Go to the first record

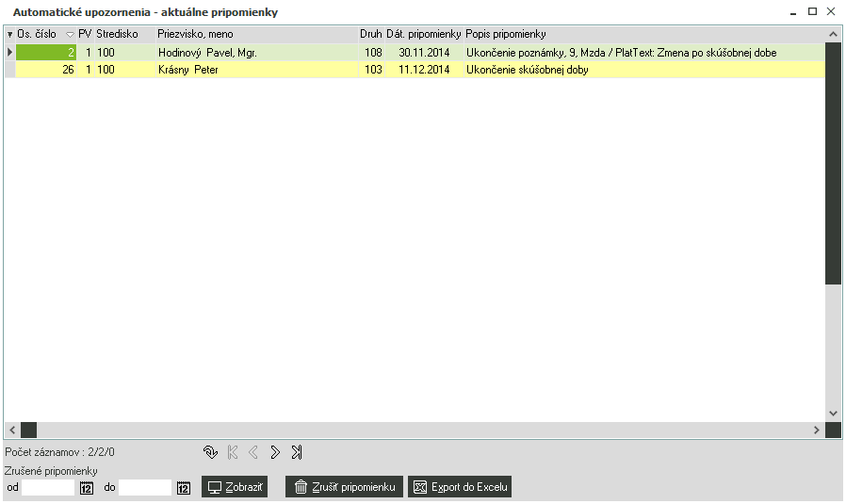click(x=233, y=452)
